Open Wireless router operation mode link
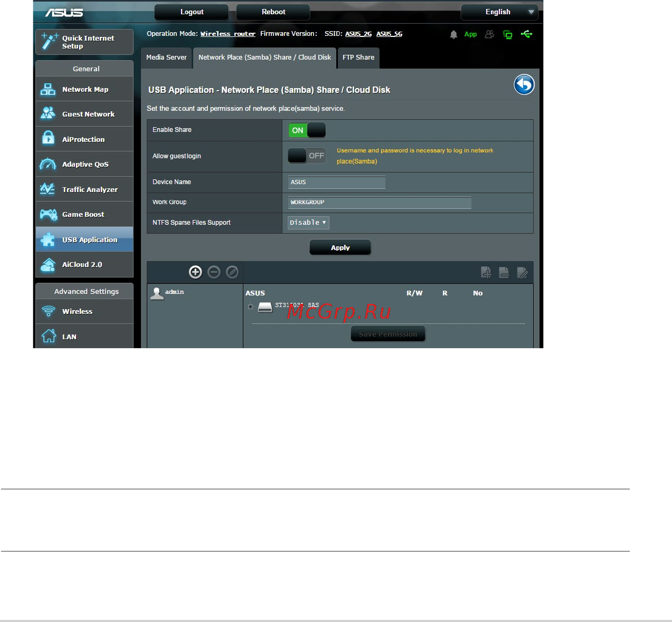 coord(228,34)
